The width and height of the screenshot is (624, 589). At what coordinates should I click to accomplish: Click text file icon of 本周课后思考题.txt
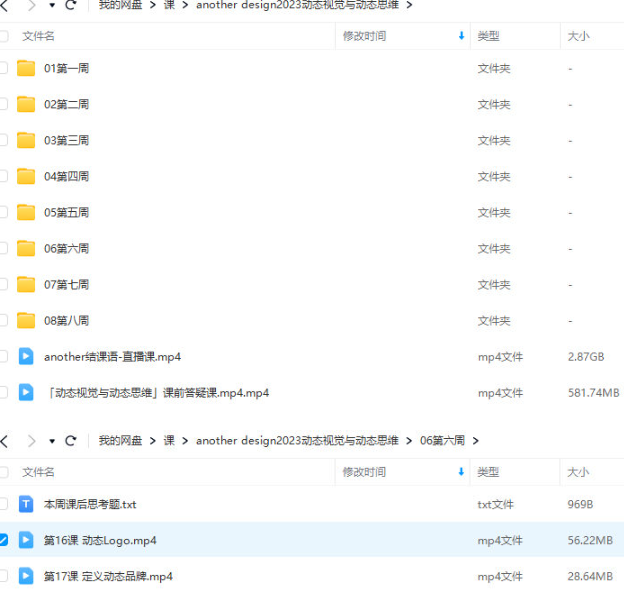(26, 504)
